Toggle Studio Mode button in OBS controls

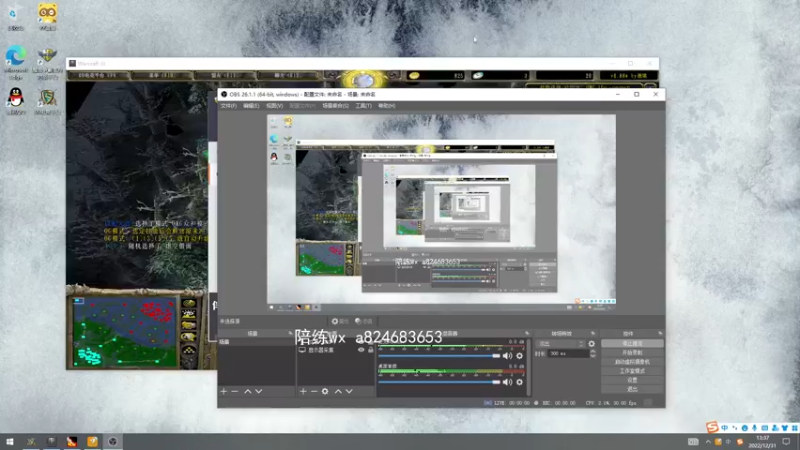(632, 371)
